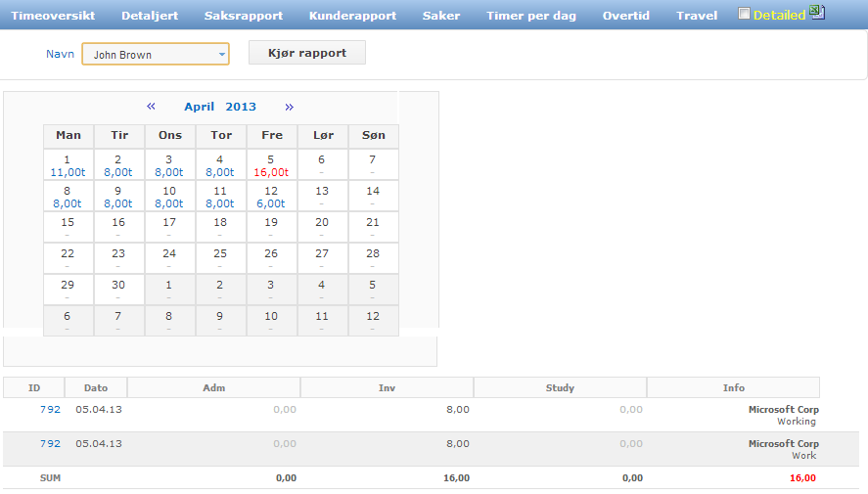This screenshot has width=868, height=494.
Task: Go to next month with » arrow
Action: coord(289,107)
